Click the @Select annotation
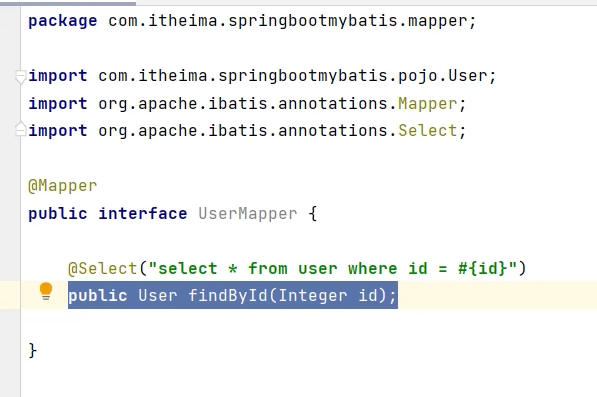The height and width of the screenshot is (397, 597). [x=102, y=268]
